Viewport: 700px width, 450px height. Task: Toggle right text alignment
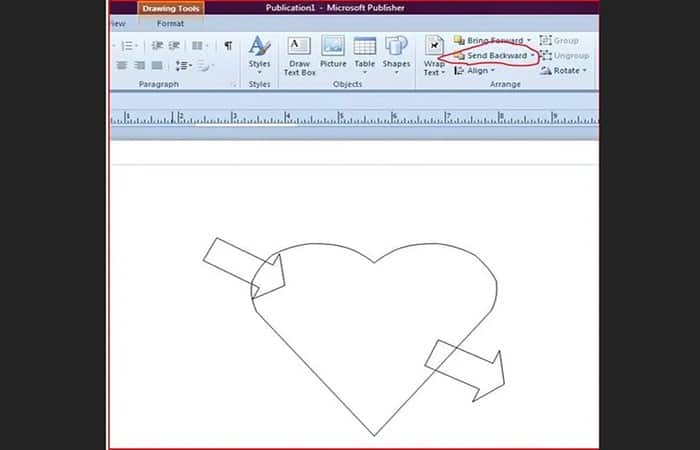[139, 66]
